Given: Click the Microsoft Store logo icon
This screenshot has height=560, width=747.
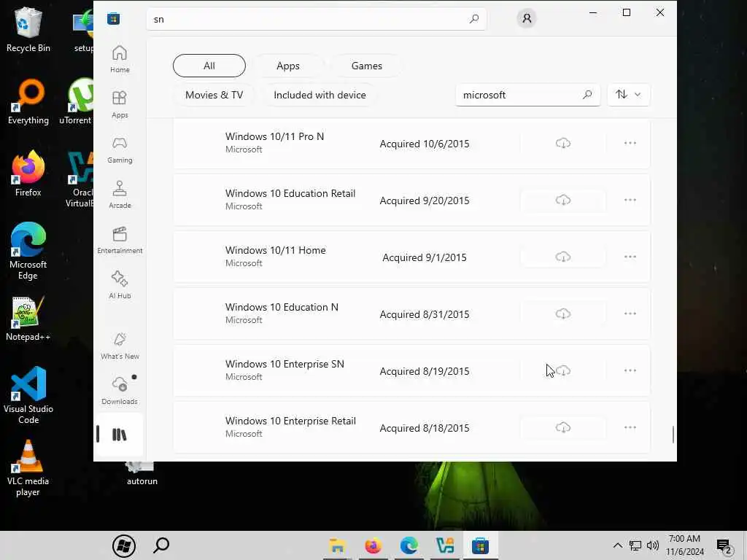Looking at the screenshot, I should pyautogui.click(x=113, y=19).
